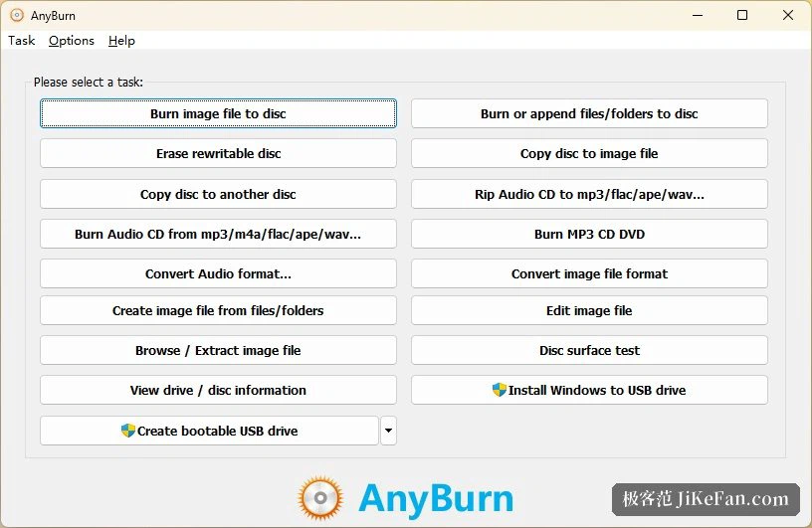812x528 pixels.
Task: Click Erase rewritable disc button
Action: tap(218, 153)
